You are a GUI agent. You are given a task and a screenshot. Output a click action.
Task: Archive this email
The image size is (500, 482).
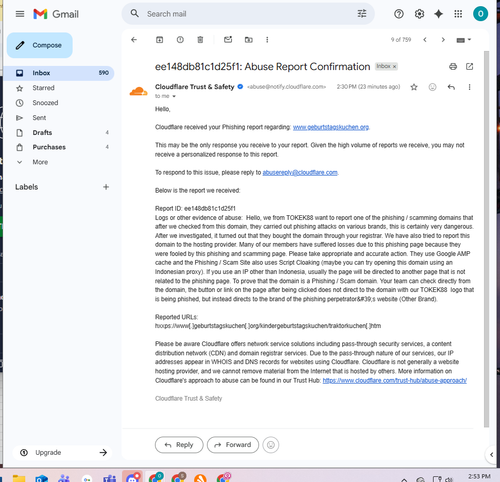tap(160, 40)
